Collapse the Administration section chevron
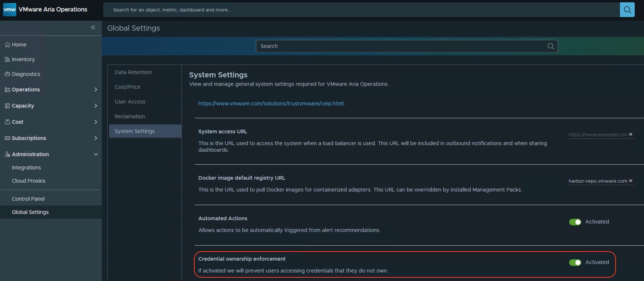The width and height of the screenshot is (644, 281). (96, 154)
